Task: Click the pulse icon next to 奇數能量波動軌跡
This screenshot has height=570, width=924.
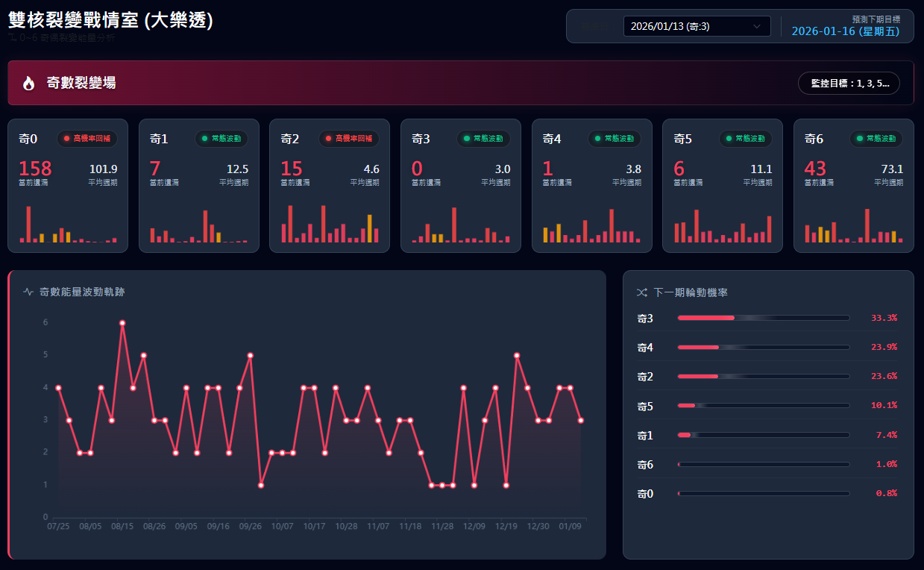Action: tap(28, 292)
